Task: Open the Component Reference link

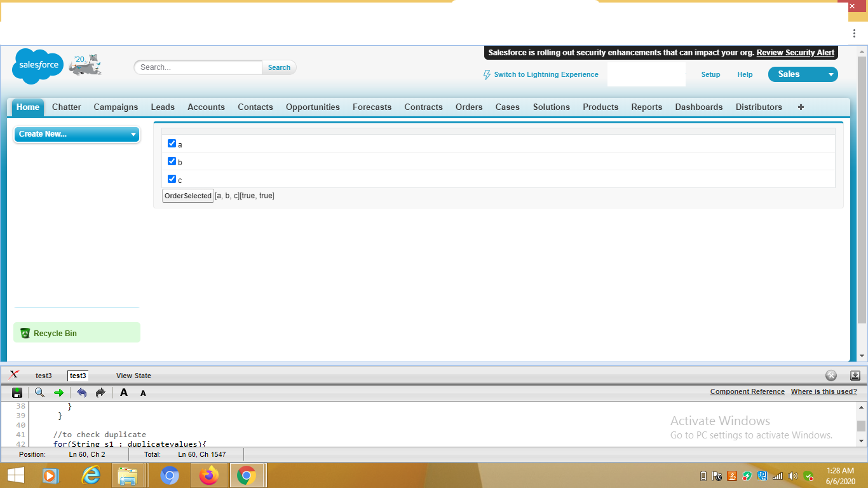Action: click(747, 391)
